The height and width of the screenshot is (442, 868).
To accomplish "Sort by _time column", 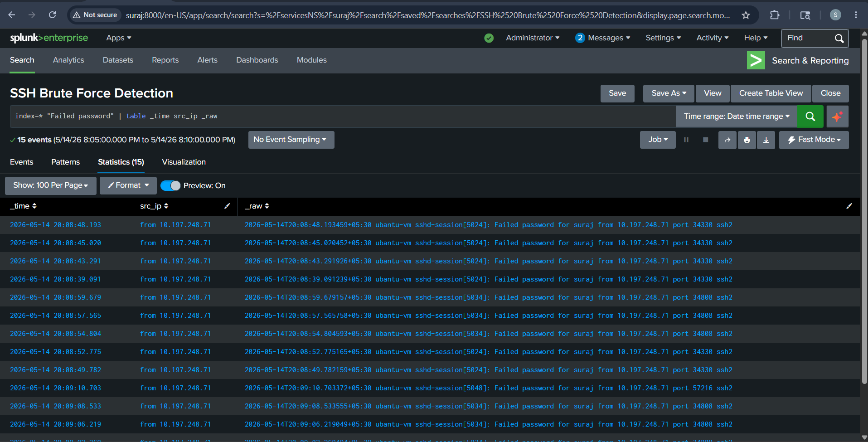I will pyautogui.click(x=23, y=206).
